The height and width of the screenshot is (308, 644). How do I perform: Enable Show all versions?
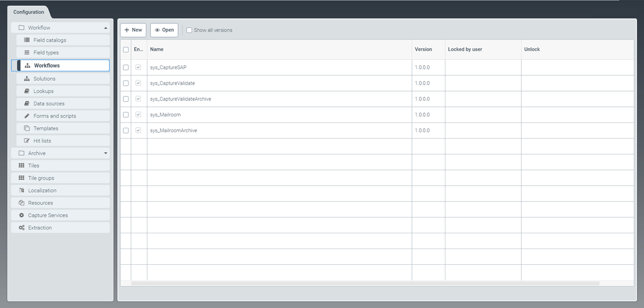pyautogui.click(x=189, y=30)
